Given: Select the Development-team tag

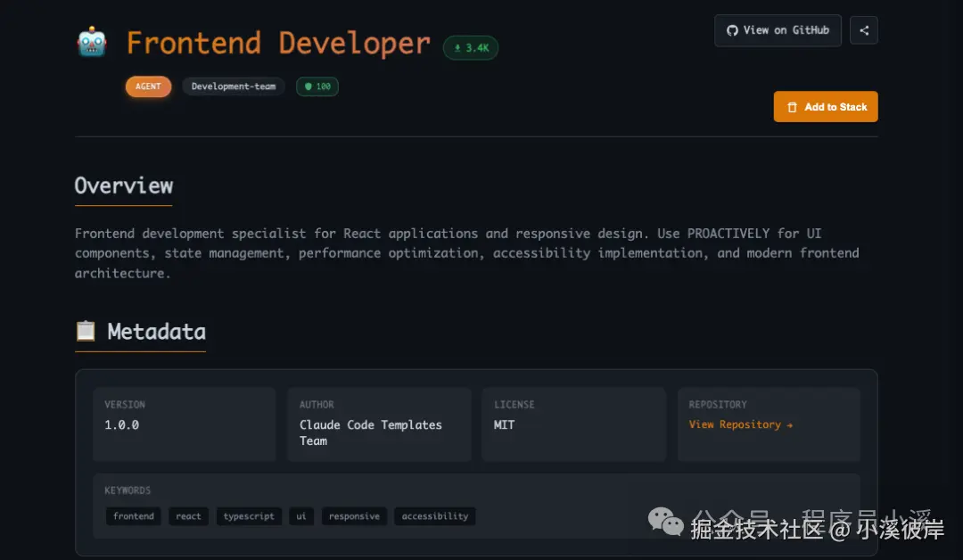Looking at the screenshot, I should tap(234, 86).
